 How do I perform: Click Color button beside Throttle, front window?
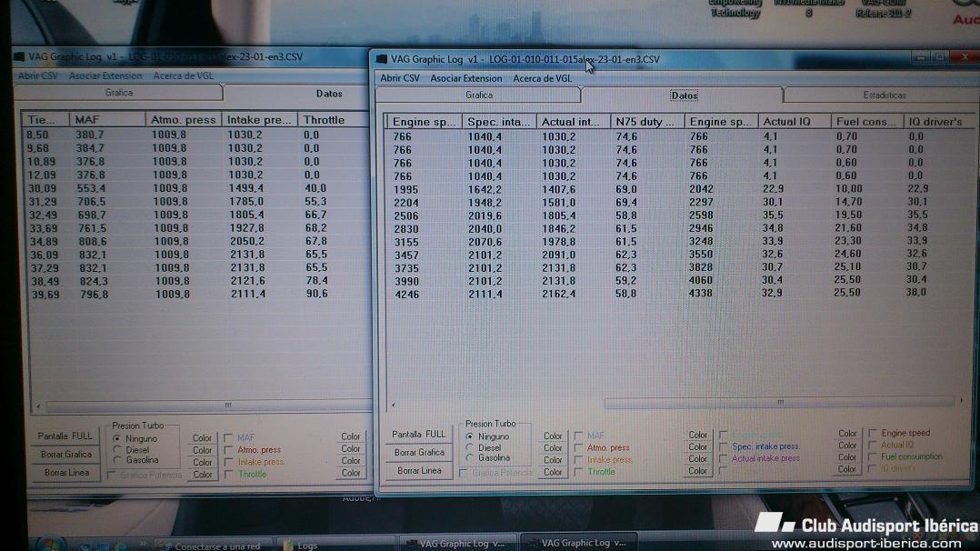pyautogui.click(x=553, y=472)
